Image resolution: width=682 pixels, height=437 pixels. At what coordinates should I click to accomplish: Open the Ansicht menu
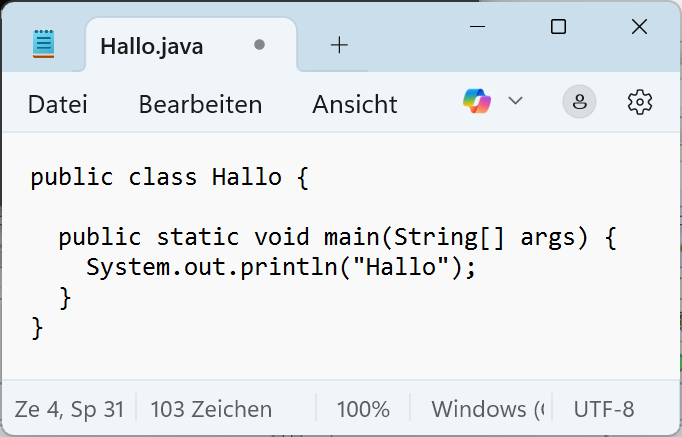pyautogui.click(x=355, y=104)
